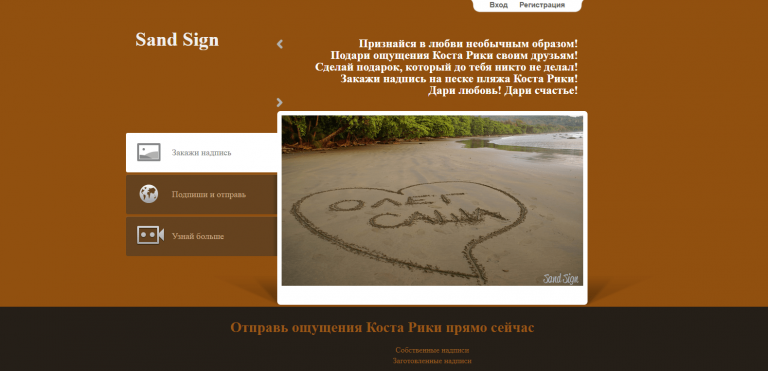Image resolution: width=768 pixels, height=371 pixels.
Task: Click the beach heart sand photo
Action: click(x=432, y=200)
